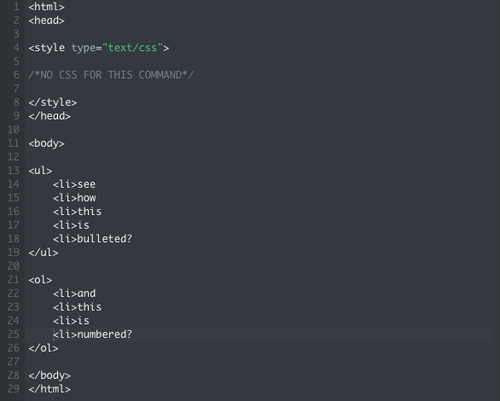Place cursor on the opening html tag
This screenshot has height=401, width=500.
[46, 7]
